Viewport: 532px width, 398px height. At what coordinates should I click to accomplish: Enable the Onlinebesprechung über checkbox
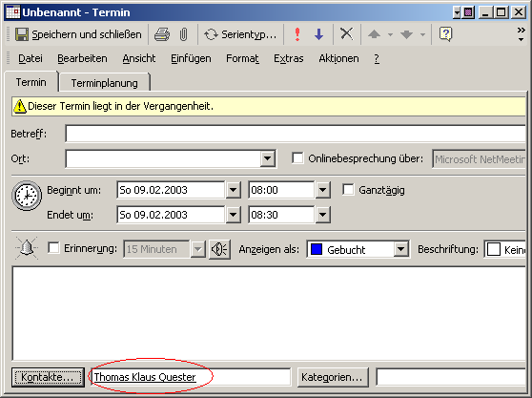297,158
